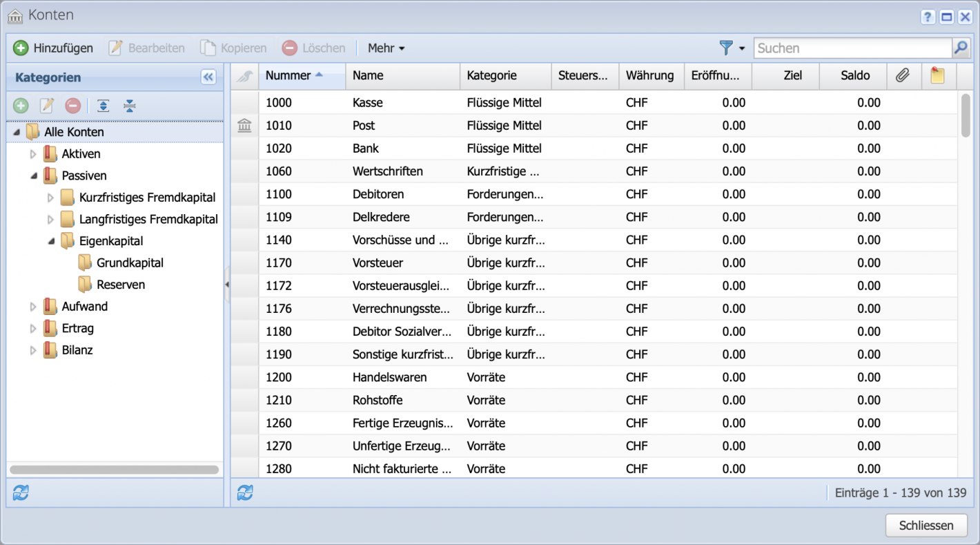The image size is (980, 545).
Task: Click the refresh icon below the category tree
Action: tap(20, 493)
